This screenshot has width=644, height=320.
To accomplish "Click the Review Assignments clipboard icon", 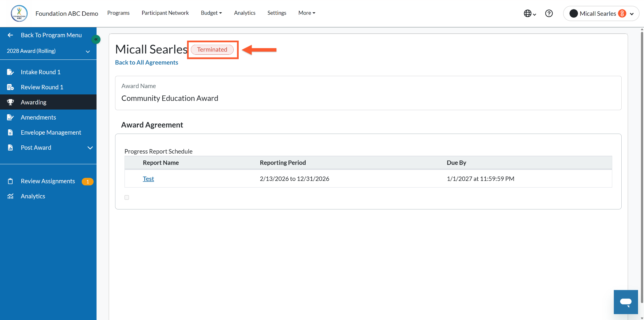I will 10,181.
